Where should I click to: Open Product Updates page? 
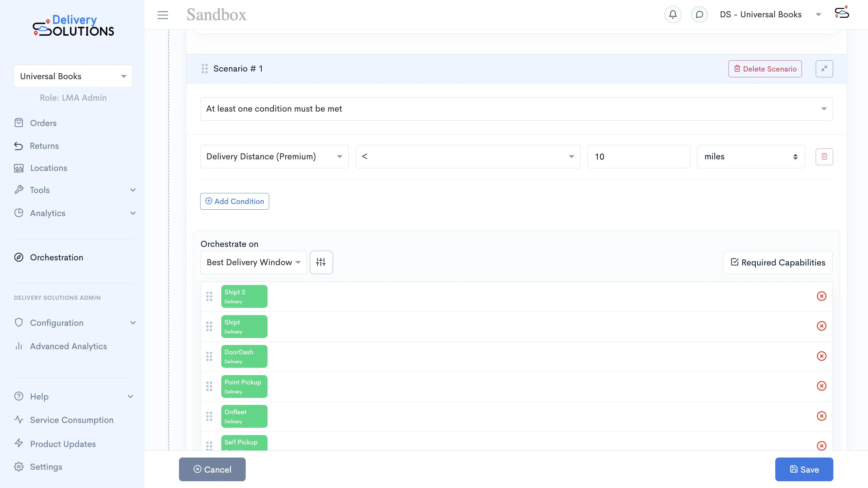click(x=63, y=444)
